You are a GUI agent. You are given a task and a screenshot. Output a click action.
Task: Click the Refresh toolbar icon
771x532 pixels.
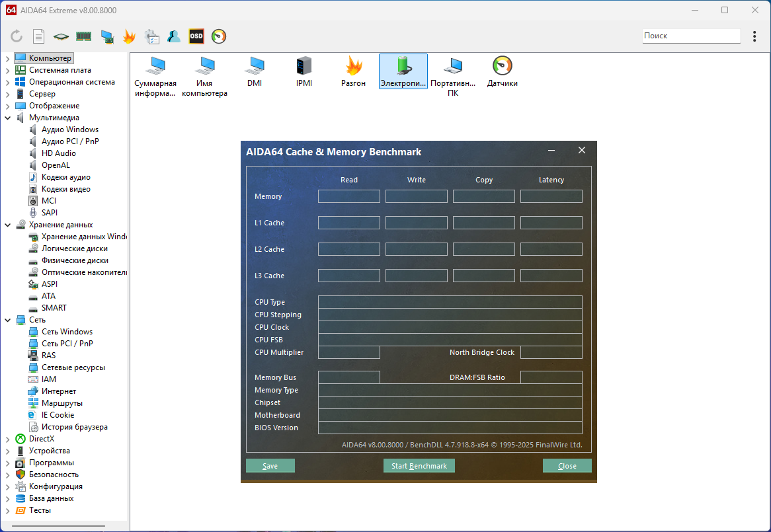pyautogui.click(x=17, y=36)
